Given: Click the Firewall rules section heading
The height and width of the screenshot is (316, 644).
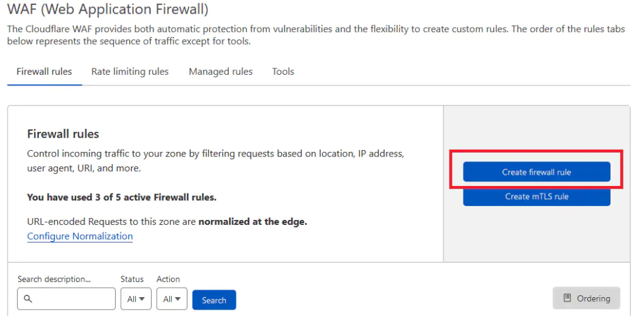Looking at the screenshot, I should pos(63,134).
